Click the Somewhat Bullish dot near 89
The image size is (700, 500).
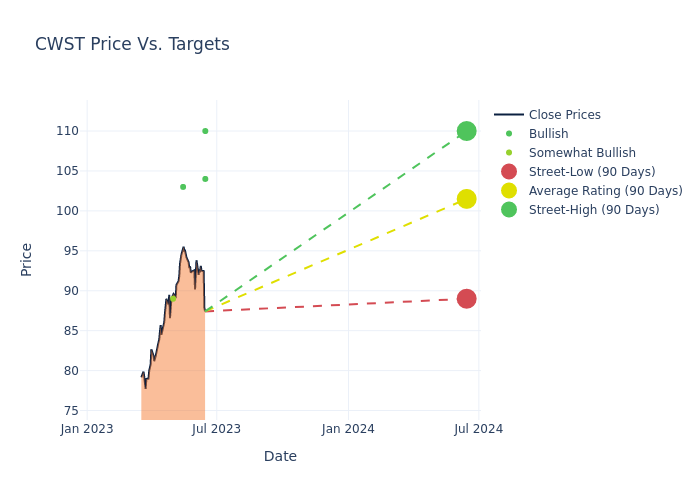[x=173, y=298]
